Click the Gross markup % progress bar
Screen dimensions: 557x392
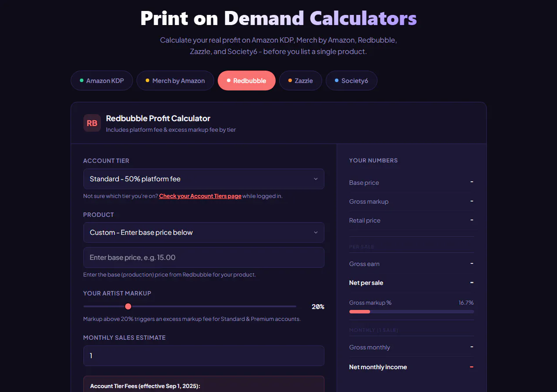click(412, 312)
